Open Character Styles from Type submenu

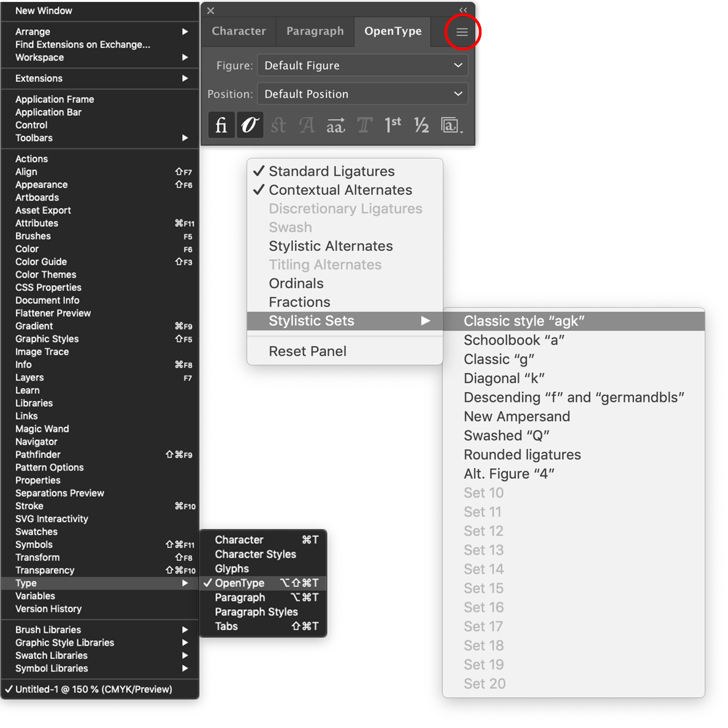tap(263, 554)
